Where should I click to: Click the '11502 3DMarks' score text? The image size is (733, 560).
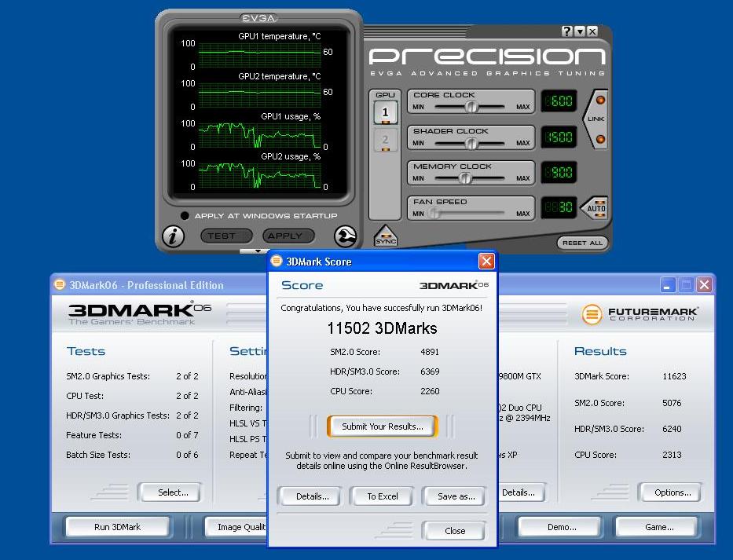tap(382, 328)
